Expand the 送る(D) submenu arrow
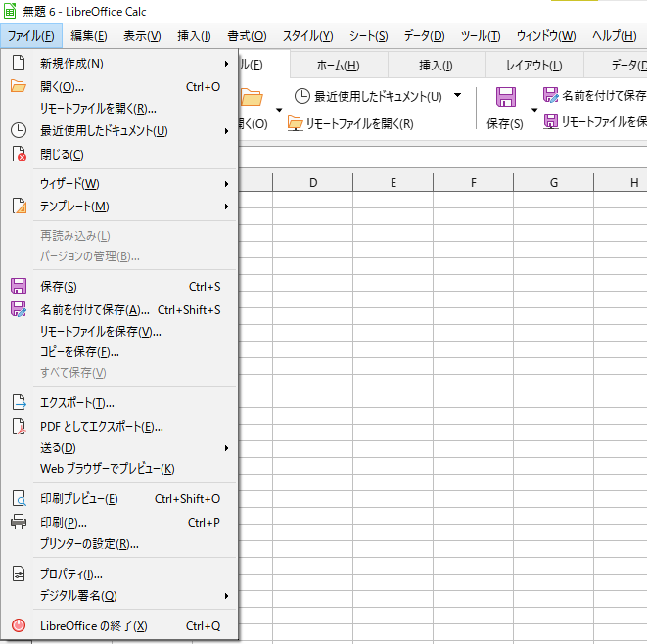Viewport: 647px width, 644px height. click(x=226, y=448)
